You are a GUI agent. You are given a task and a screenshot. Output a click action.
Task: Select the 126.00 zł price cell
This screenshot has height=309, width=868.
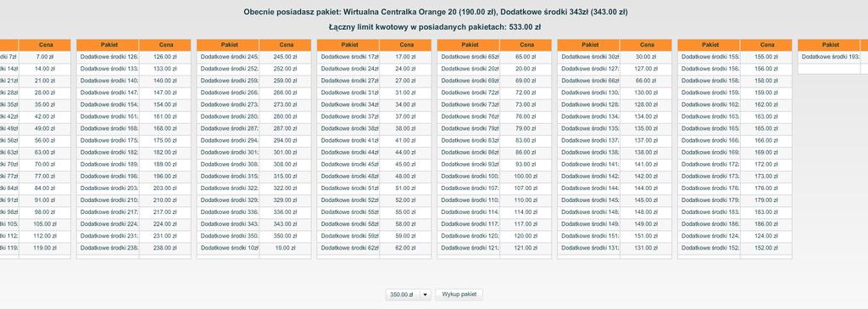165,57
